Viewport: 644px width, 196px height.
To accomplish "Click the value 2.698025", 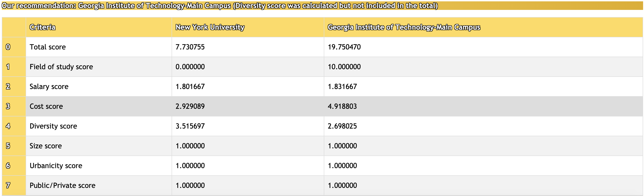I will 342,126.
